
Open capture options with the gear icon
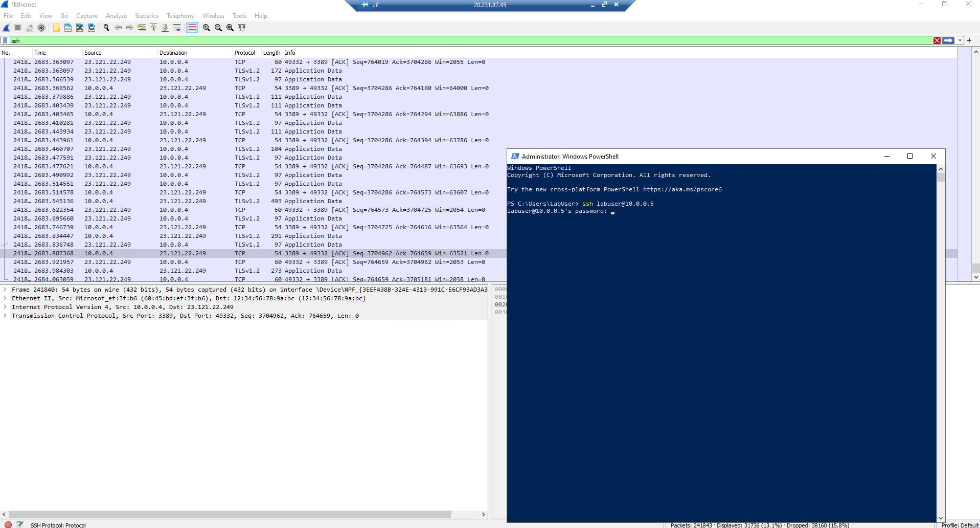click(41, 28)
